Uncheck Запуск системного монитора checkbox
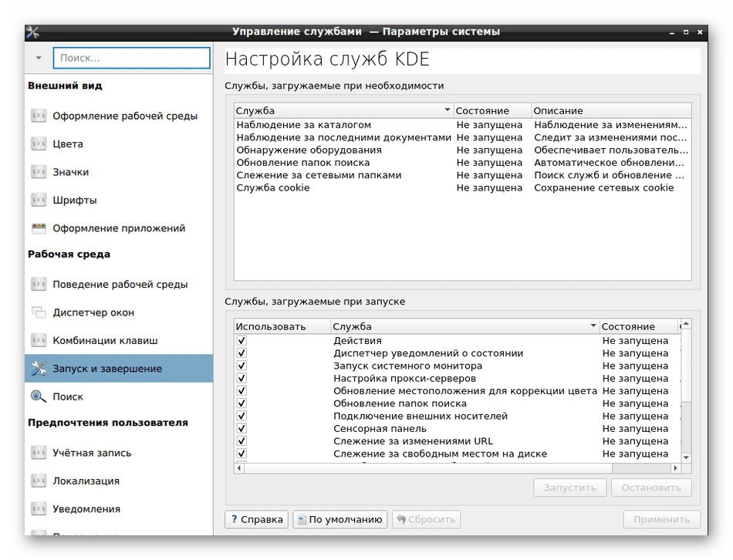 [x=242, y=366]
